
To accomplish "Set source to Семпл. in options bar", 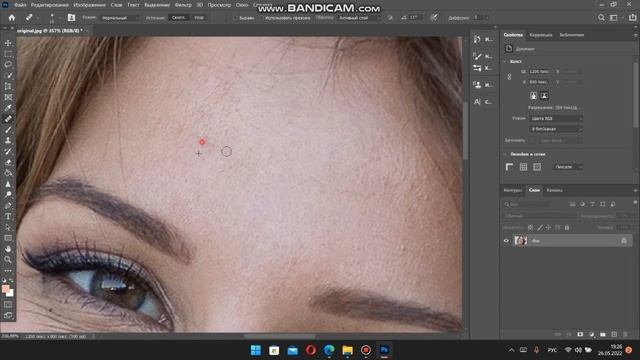I will pos(178,18).
